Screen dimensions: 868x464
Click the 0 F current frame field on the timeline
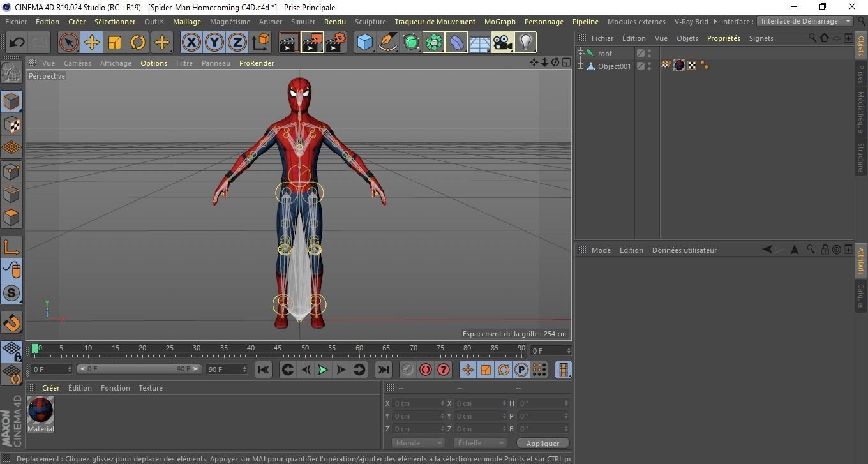pyautogui.click(x=551, y=350)
